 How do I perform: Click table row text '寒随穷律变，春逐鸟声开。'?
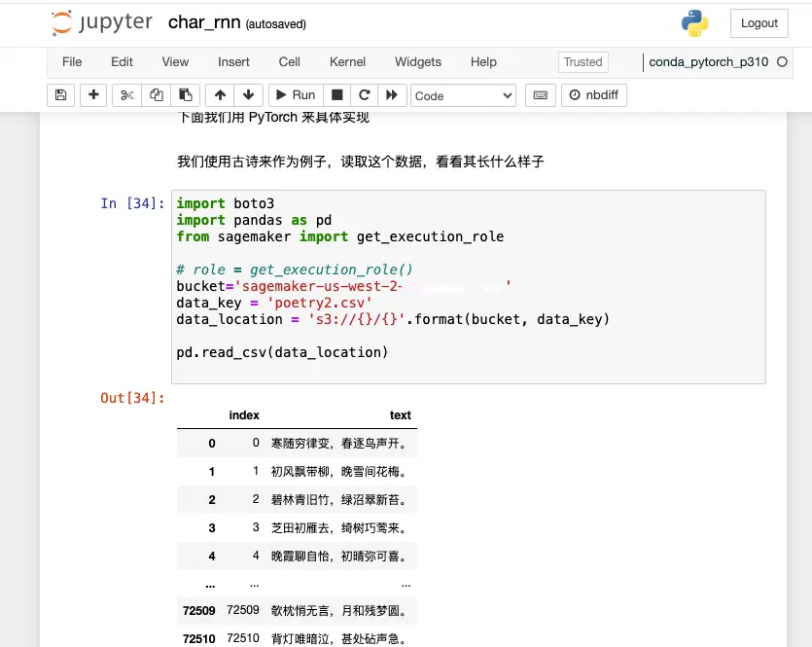pos(340,444)
